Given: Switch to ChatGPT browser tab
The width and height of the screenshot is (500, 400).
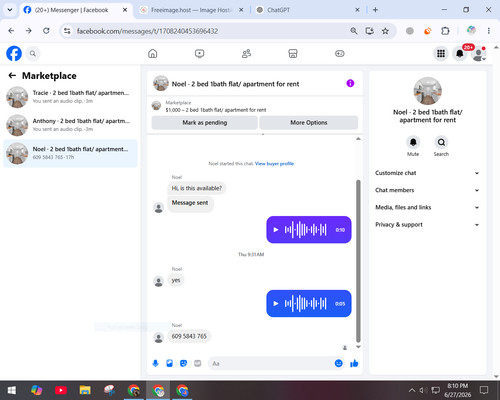Looking at the screenshot, I should 307,10.
